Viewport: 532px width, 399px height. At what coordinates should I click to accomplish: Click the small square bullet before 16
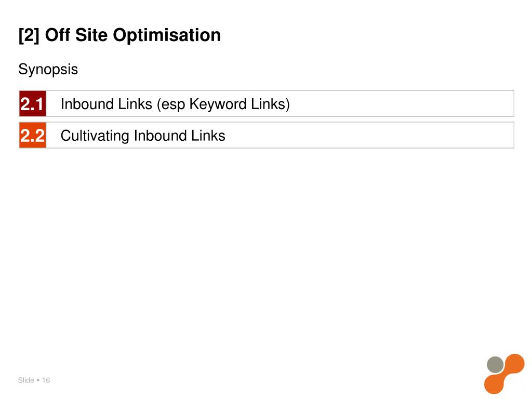38,380
